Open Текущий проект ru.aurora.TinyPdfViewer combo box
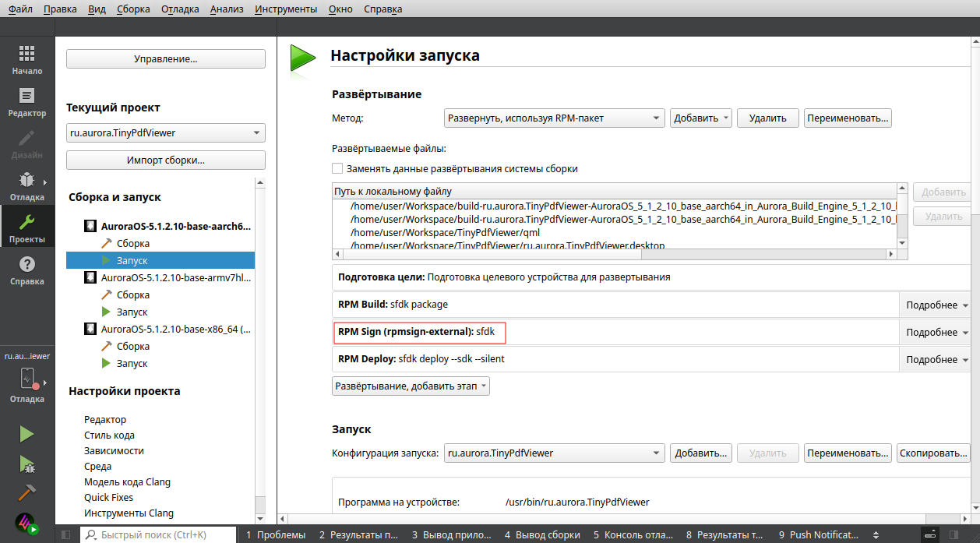 pyautogui.click(x=166, y=133)
